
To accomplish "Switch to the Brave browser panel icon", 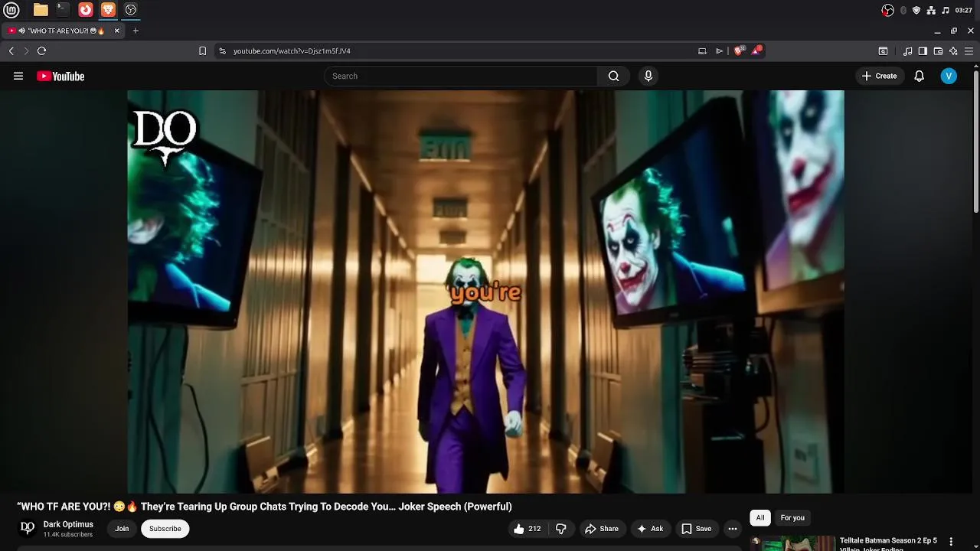I will tap(108, 10).
